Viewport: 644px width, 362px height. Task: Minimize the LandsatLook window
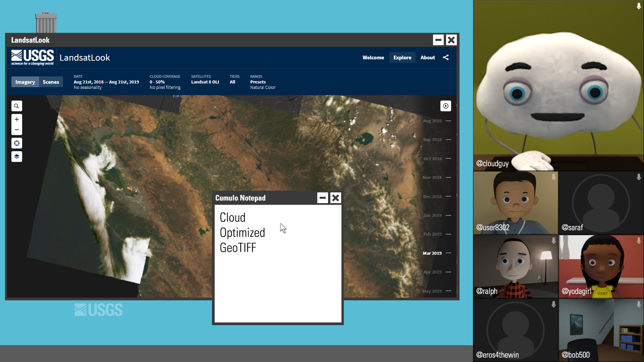pyautogui.click(x=438, y=40)
